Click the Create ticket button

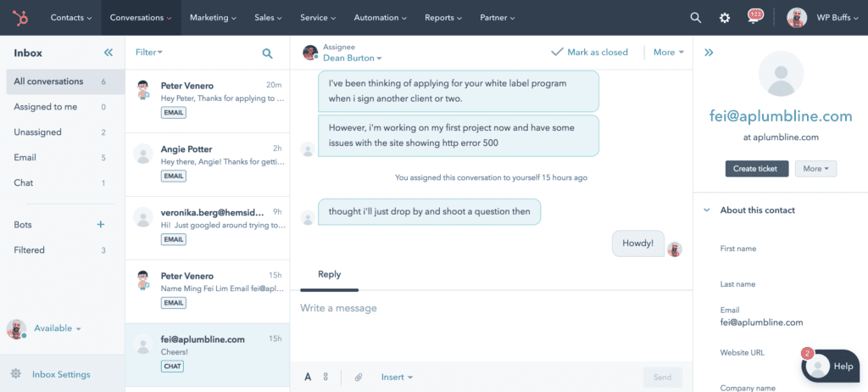(756, 169)
